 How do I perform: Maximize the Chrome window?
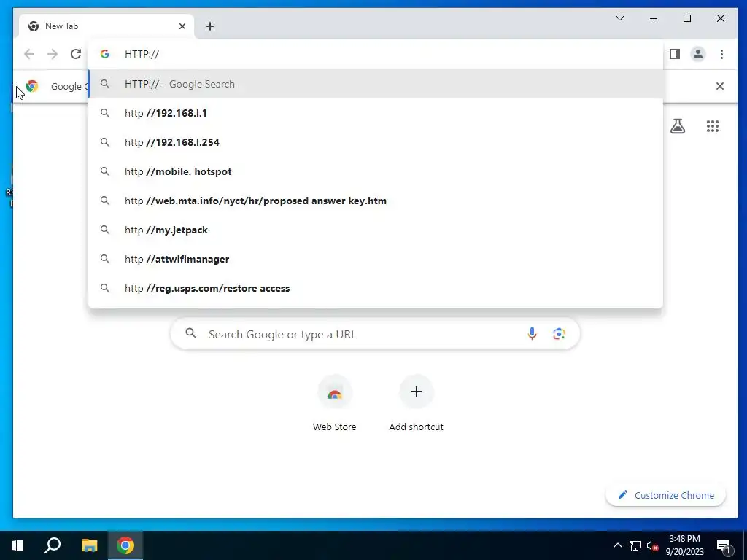tap(687, 18)
